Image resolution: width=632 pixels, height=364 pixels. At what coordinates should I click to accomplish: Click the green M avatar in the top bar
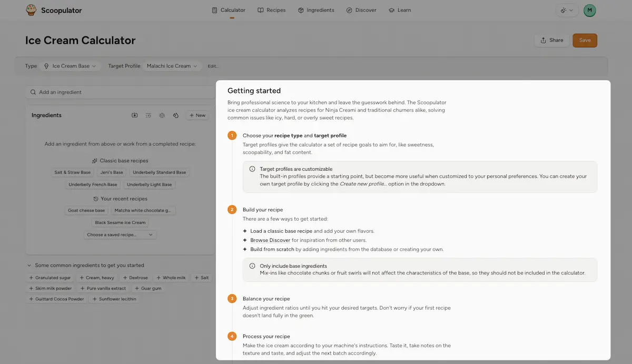589,10
